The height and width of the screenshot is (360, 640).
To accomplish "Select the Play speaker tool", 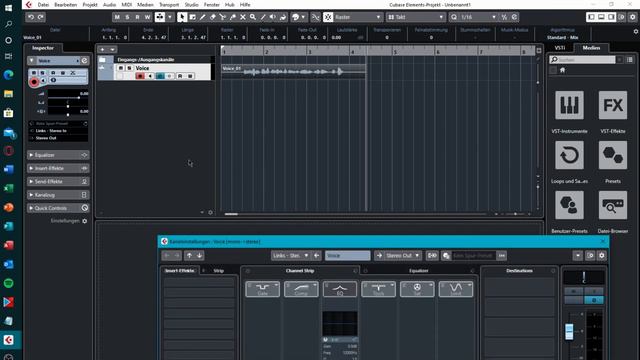I will tap(273, 17).
